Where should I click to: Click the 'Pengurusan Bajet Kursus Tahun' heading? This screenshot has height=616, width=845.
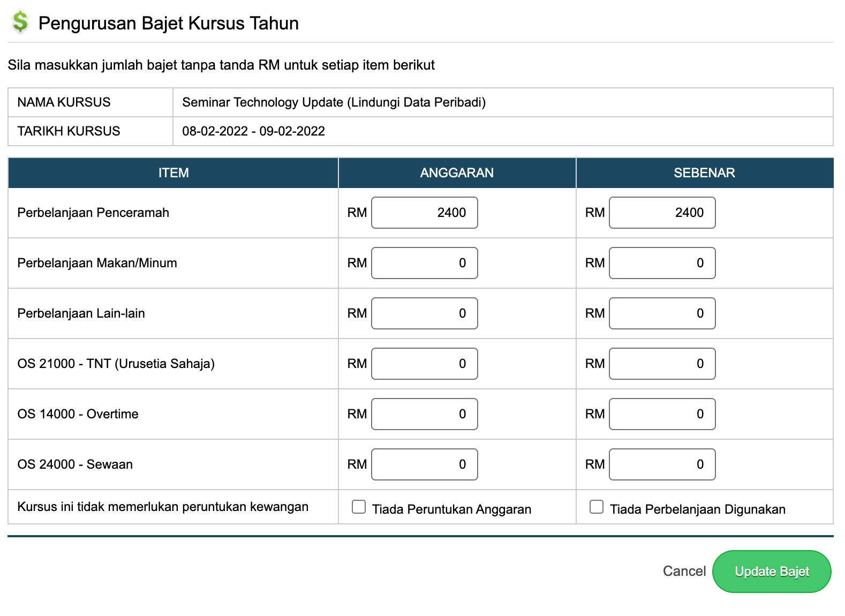tap(169, 24)
